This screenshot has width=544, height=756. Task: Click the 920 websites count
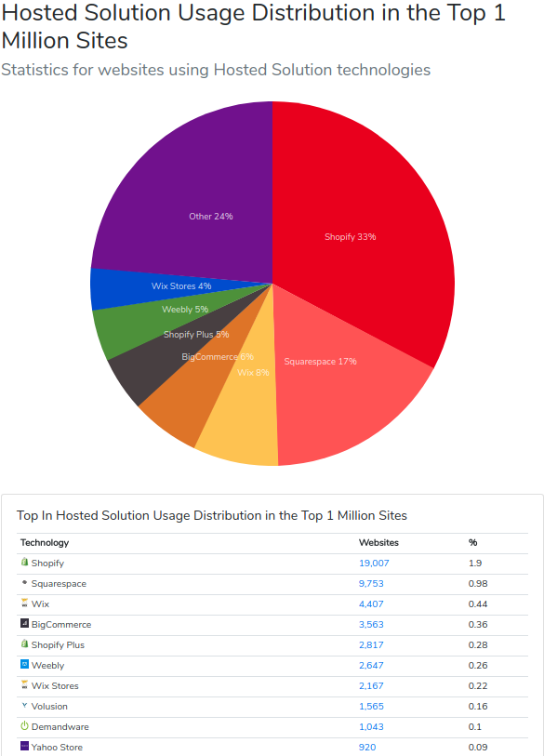pyautogui.click(x=367, y=747)
